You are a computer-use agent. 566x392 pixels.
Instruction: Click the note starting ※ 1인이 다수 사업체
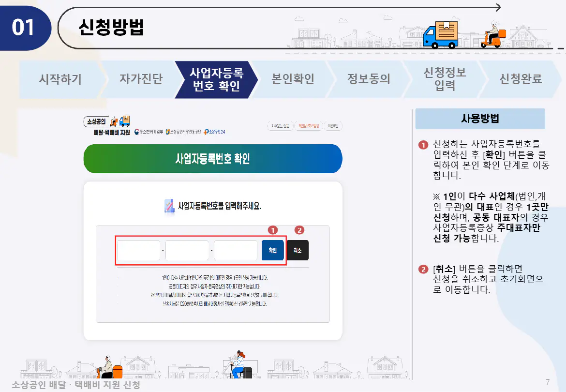491,217
